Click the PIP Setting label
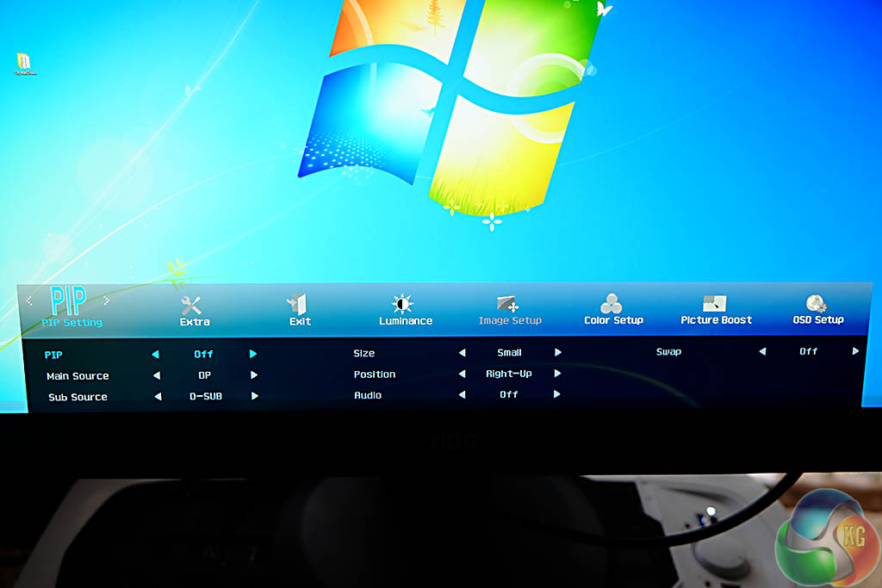Screen dimensions: 882x588 72,323
